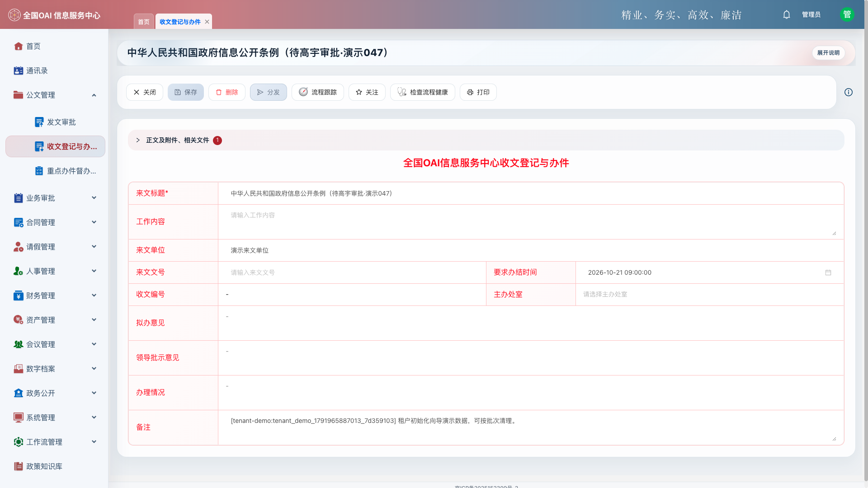The height and width of the screenshot is (488, 868).
Task: Click the 资产管理 icon
Action: coord(19,320)
